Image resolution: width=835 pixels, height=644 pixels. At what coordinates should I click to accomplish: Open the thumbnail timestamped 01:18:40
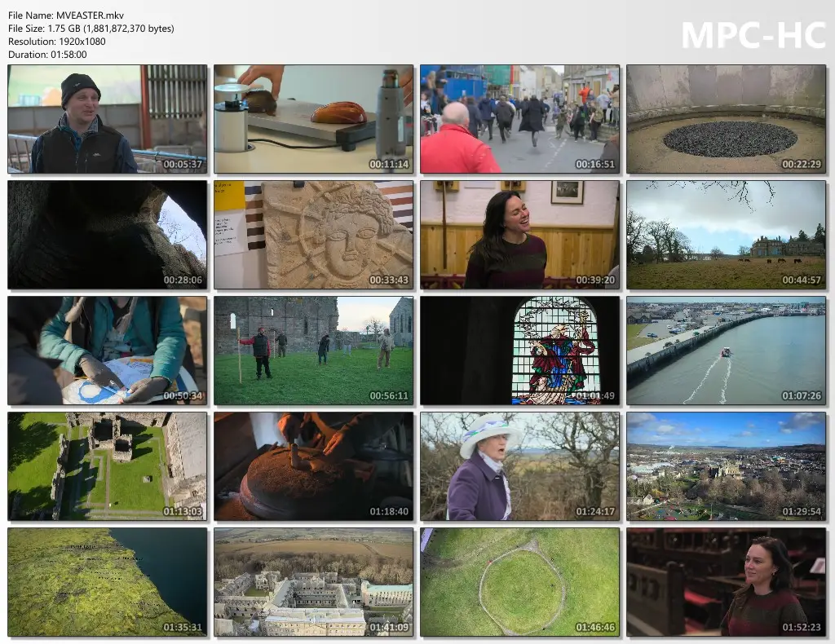(x=314, y=466)
